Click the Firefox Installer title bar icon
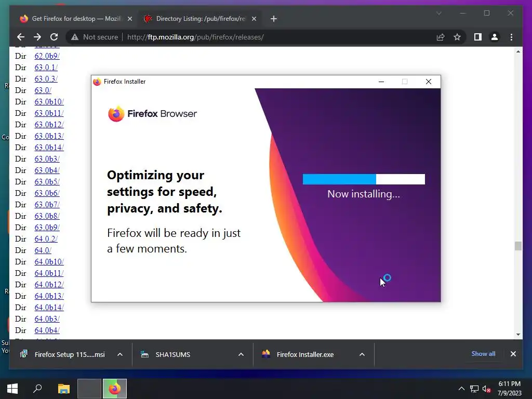 (97, 82)
